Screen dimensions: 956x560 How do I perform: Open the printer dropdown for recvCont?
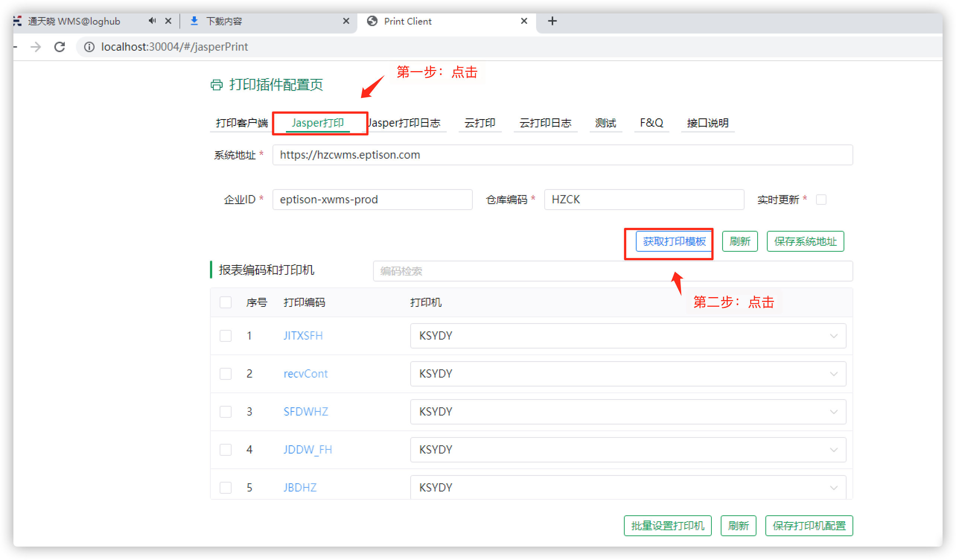click(628, 374)
